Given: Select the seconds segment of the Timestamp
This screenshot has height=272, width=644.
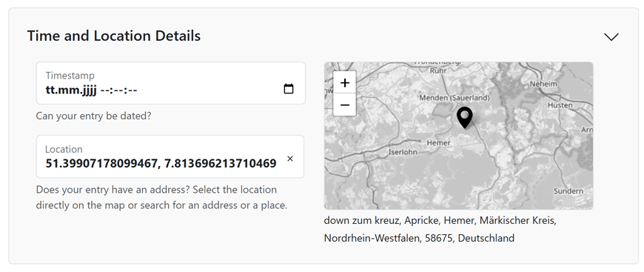Looking at the screenshot, I should pos(133,90).
